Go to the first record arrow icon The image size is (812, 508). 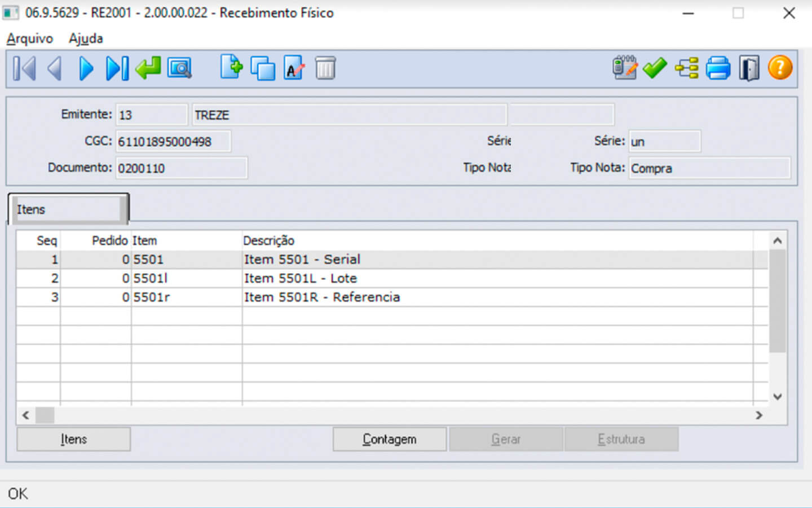24,69
